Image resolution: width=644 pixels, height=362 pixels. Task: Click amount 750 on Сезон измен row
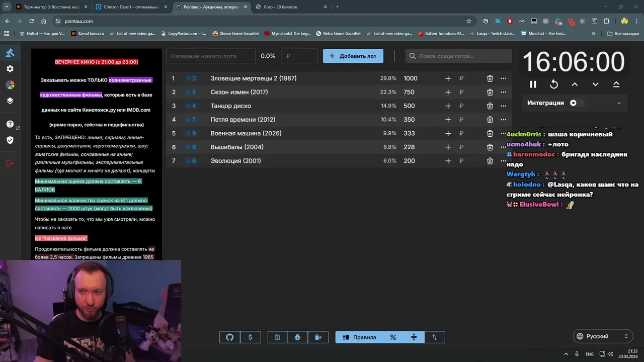click(x=409, y=92)
